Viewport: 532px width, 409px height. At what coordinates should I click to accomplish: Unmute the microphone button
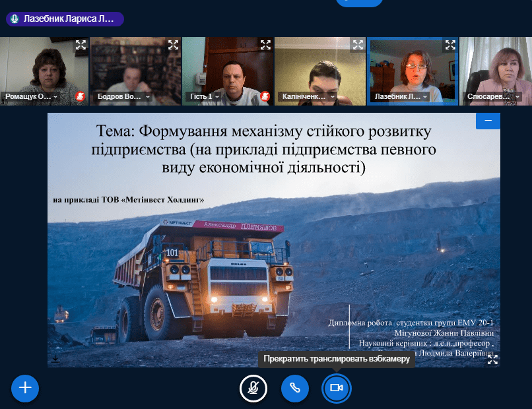(x=253, y=388)
